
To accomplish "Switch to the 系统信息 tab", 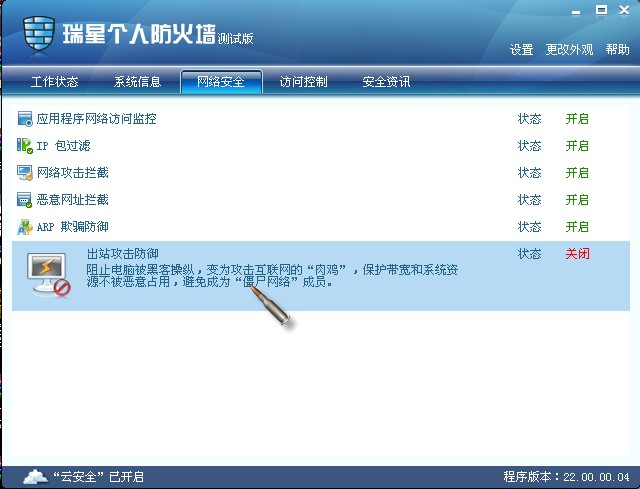I will point(138,82).
